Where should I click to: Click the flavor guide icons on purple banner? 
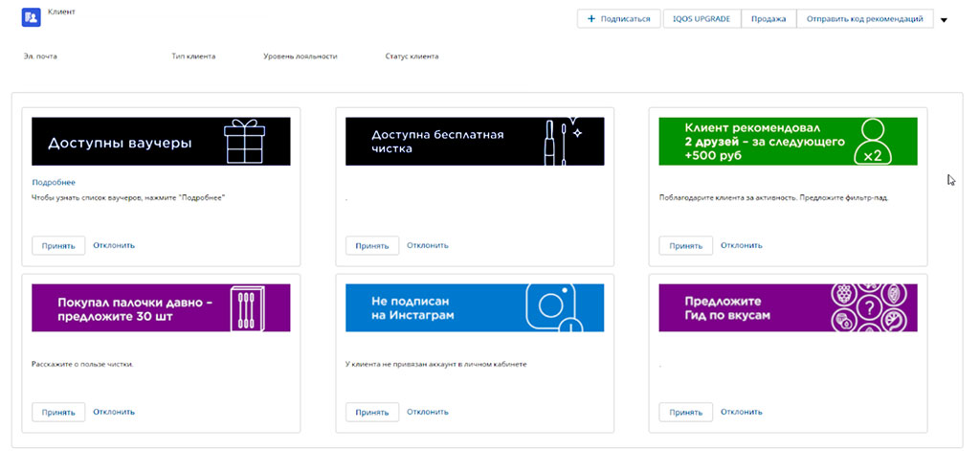pyautogui.click(x=870, y=307)
